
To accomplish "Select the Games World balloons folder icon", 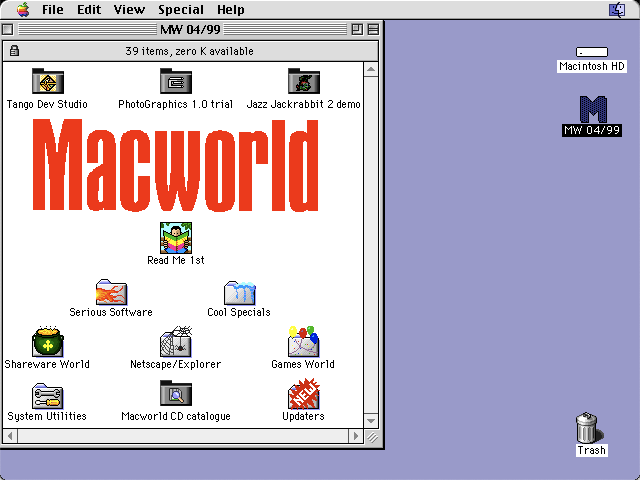I will click(x=303, y=342).
